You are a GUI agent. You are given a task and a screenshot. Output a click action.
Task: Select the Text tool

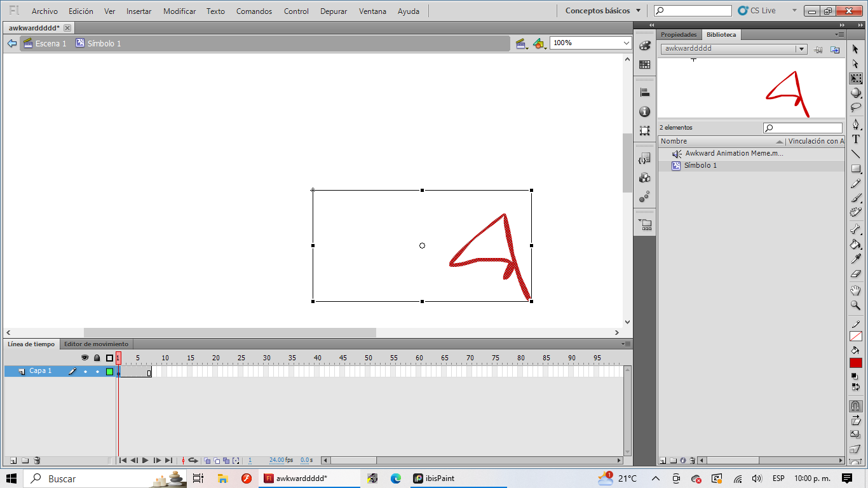(856, 139)
